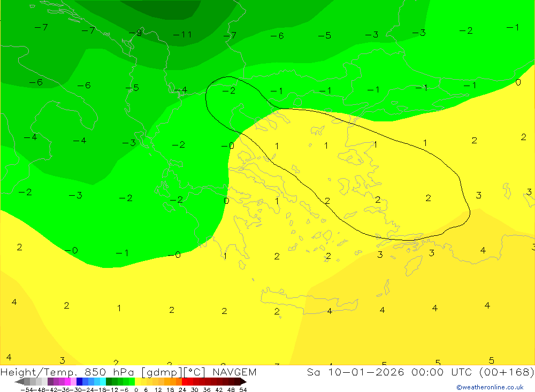The height and width of the screenshot is (392, 535).
Task: Click the '(00+168)' forecast hour label
Action: point(507,372)
